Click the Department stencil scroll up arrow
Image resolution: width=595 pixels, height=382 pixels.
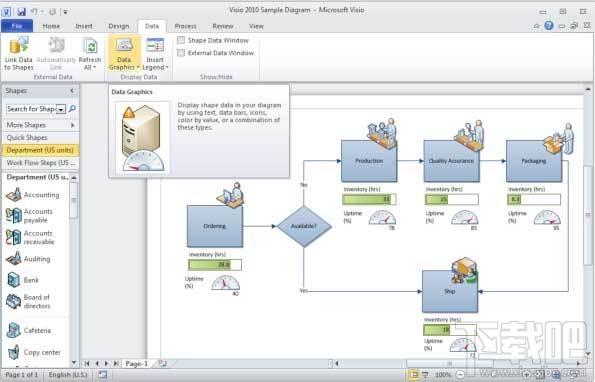coord(74,177)
